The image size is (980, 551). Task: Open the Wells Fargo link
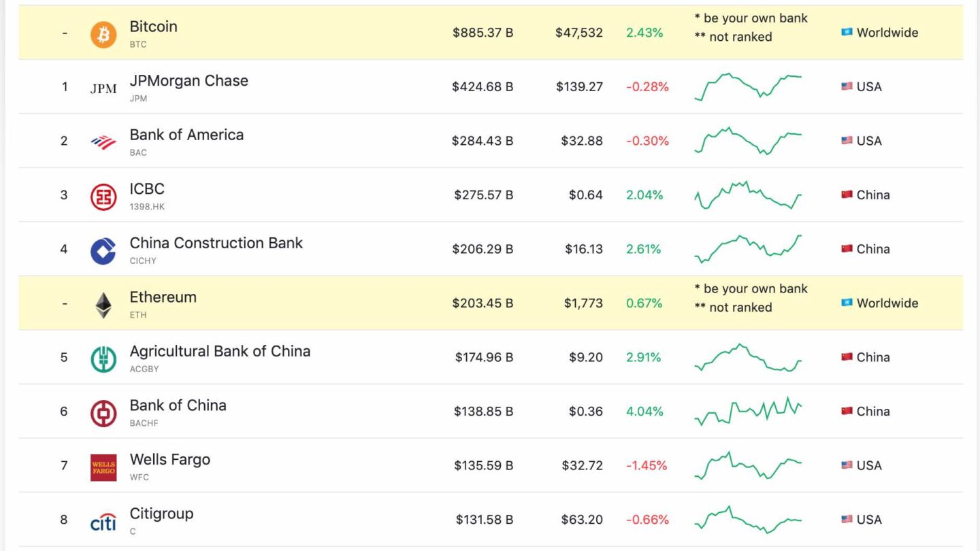coord(169,460)
